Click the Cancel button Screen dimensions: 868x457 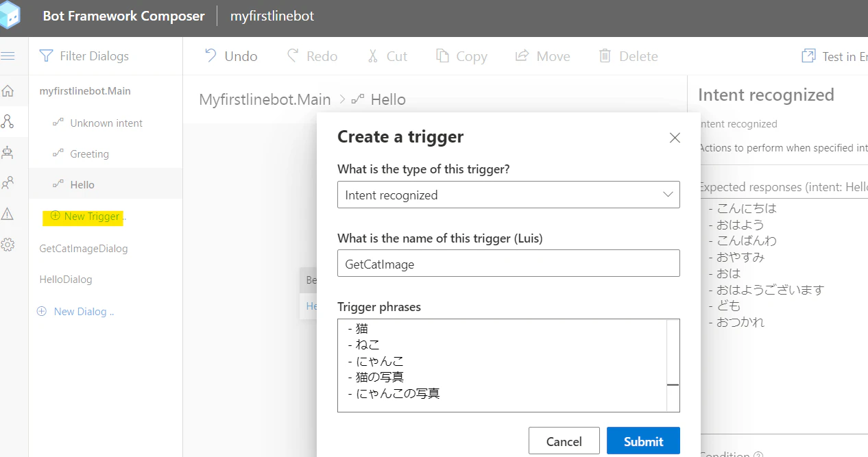click(x=564, y=441)
